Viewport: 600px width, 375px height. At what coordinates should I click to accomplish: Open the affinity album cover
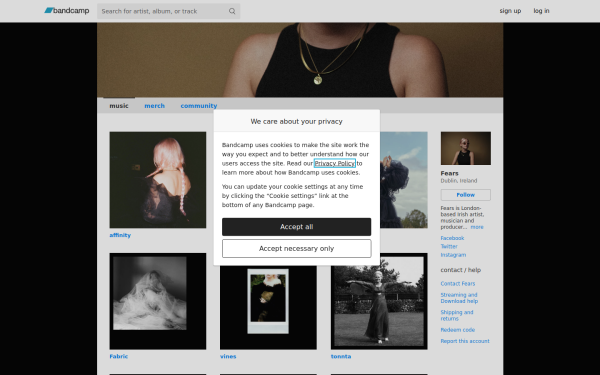(x=158, y=180)
